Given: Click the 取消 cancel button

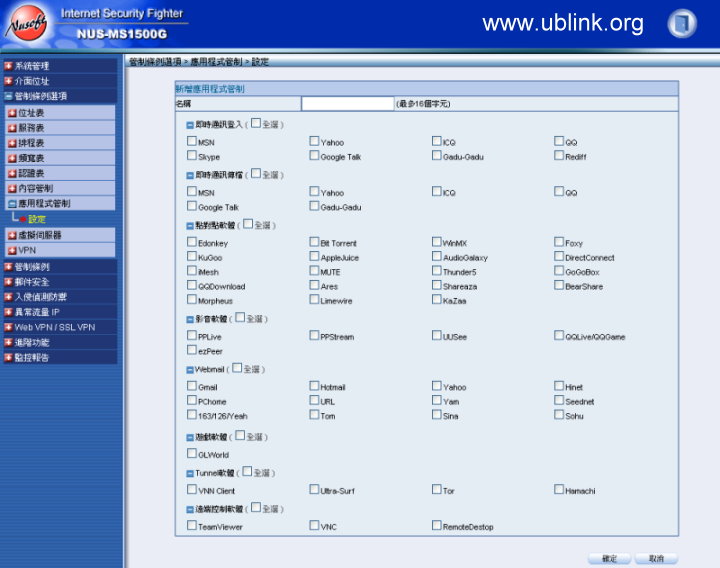Looking at the screenshot, I should click(656, 559).
